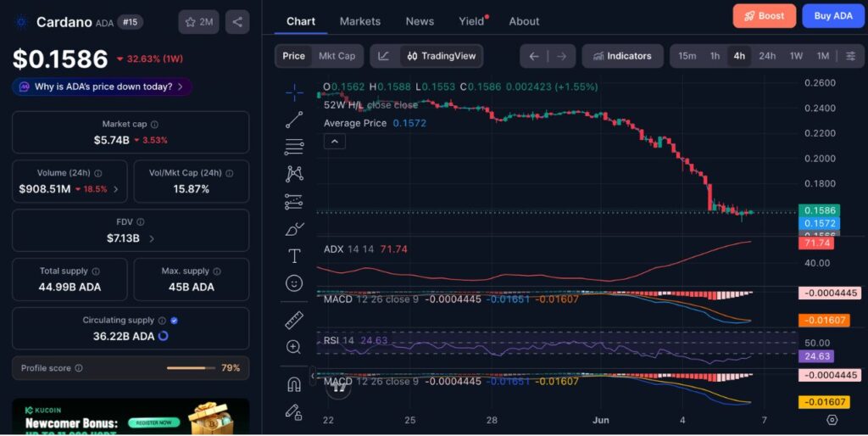Screen dimensions: 868x436
Task: Switch to the Markets tab
Action: point(359,21)
